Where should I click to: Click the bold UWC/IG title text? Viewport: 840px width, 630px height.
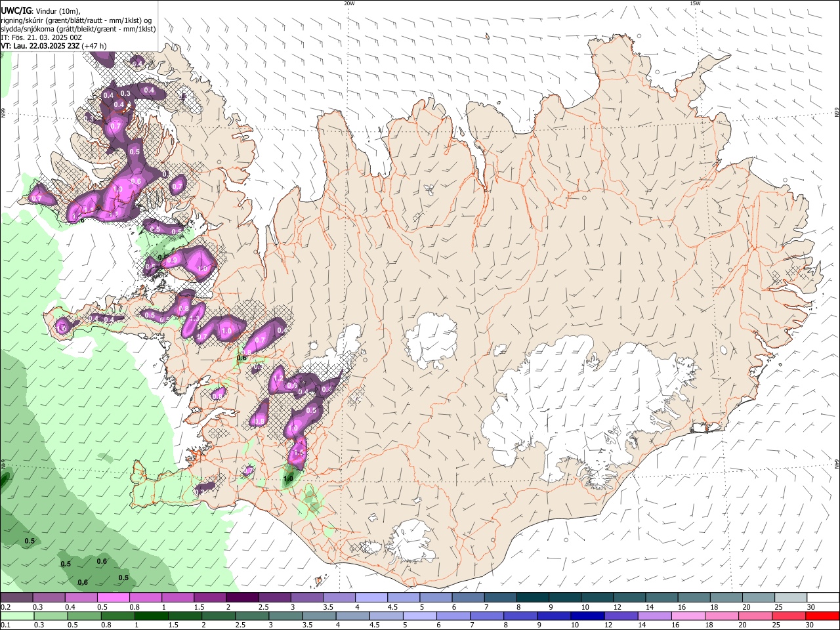(16, 10)
